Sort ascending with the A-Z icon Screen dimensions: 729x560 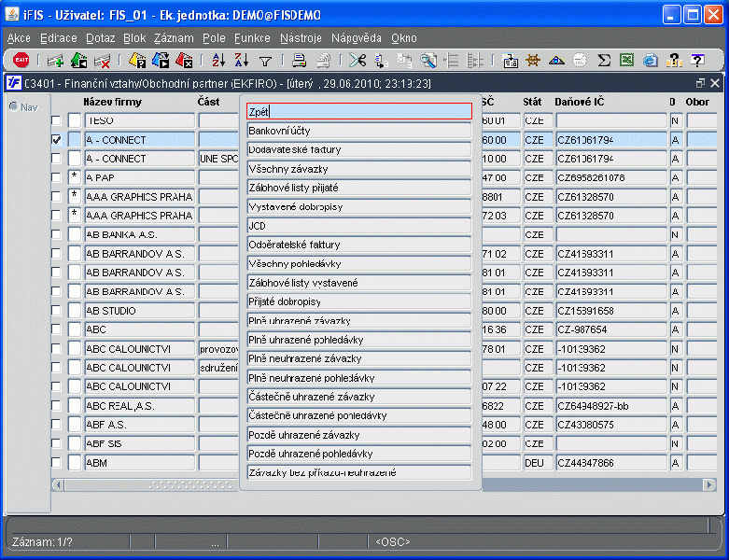tap(218, 61)
